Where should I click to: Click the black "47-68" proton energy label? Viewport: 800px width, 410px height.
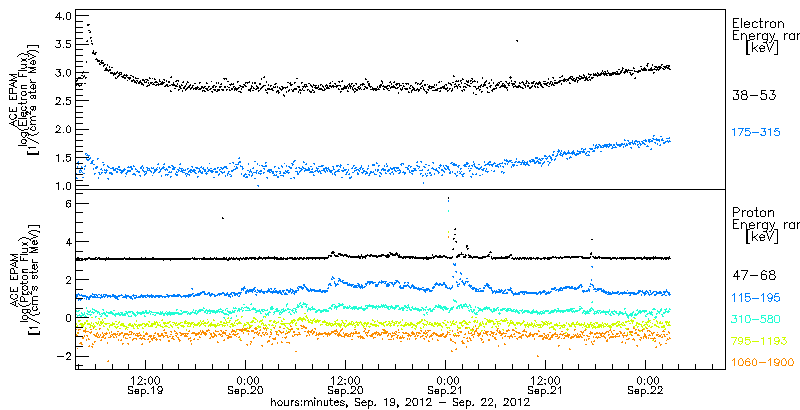click(754, 276)
